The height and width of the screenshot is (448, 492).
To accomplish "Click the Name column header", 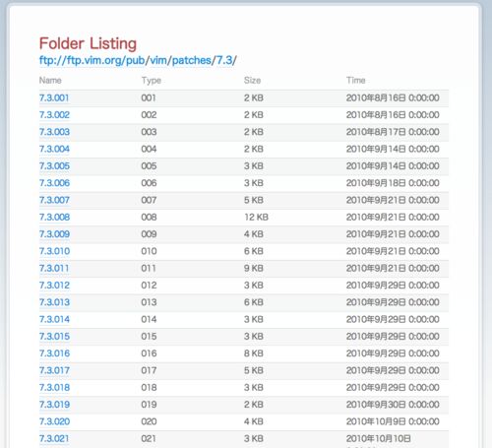I will [50, 81].
